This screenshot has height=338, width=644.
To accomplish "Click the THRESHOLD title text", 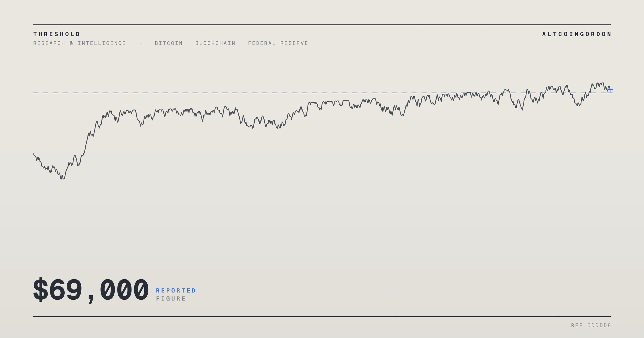I will pos(57,34).
